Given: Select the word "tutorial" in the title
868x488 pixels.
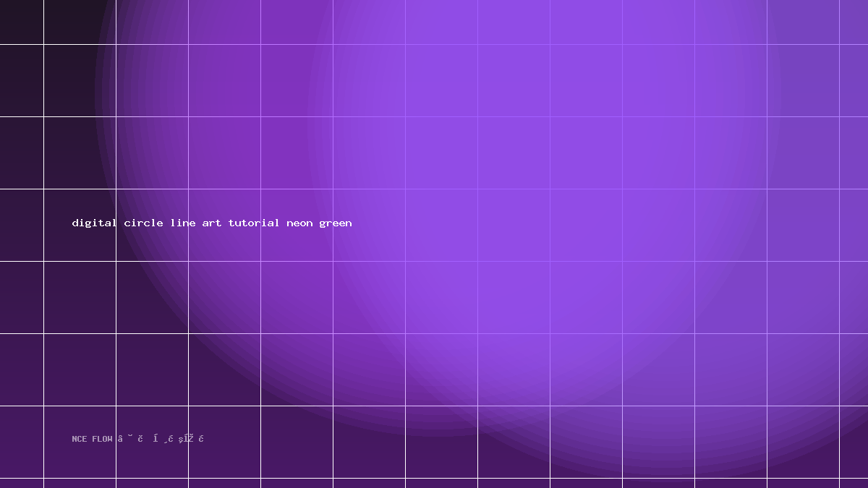Looking at the screenshot, I should [x=254, y=223].
